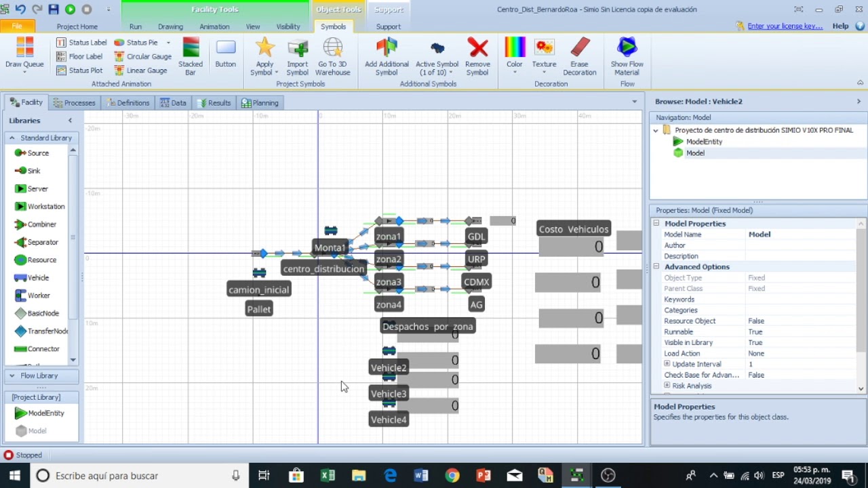Go To 3D Warehouse
Image resolution: width=868 pixels, height=488 pixels.
[x=332, y=57]
